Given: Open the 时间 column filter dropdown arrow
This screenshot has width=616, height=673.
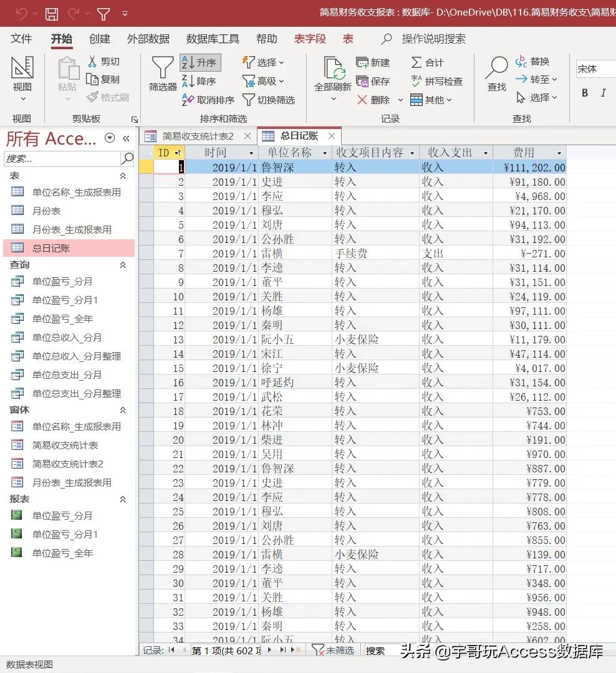Looking at the screenshot, I should pyautogui.click(x=251, y=153).
